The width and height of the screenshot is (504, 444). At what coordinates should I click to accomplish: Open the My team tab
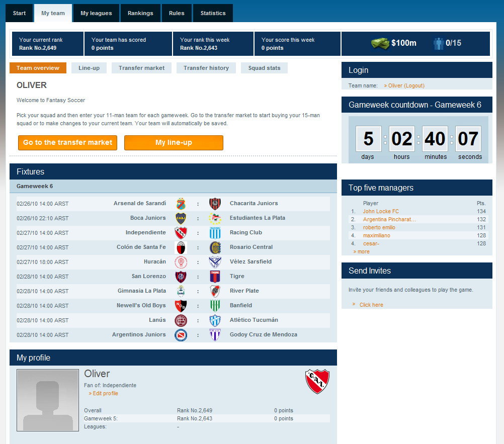click(x=53, y=13)
